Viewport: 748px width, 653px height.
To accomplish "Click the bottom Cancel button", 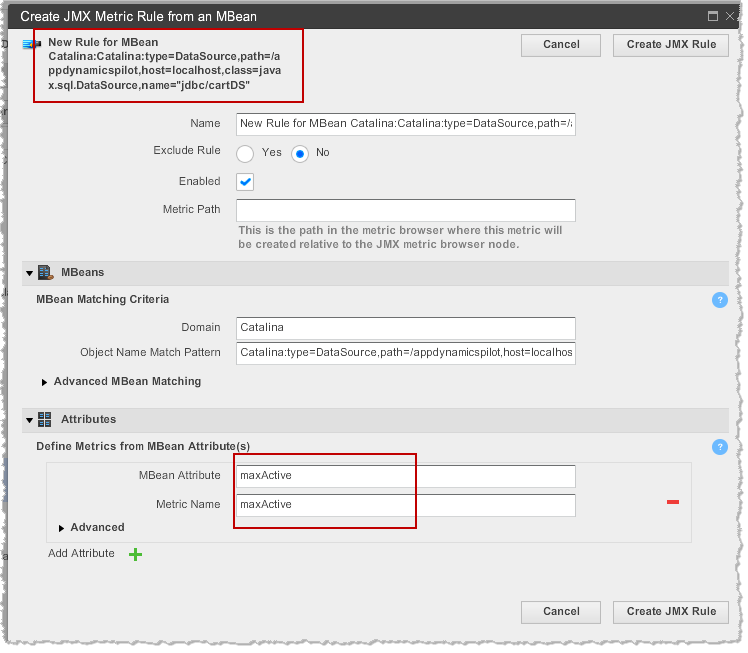I will pyautogui.click(x=561, y=612).
